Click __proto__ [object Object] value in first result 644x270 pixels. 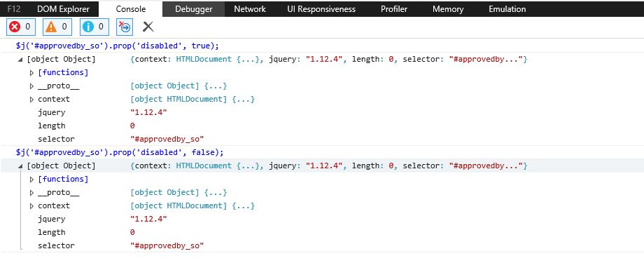[178, 86]
